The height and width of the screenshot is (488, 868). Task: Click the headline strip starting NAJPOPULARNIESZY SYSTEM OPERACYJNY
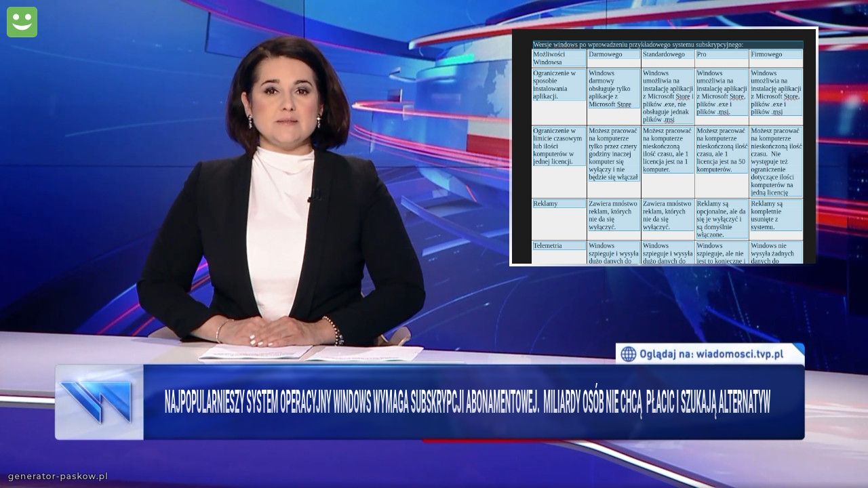tap(467, 402)
